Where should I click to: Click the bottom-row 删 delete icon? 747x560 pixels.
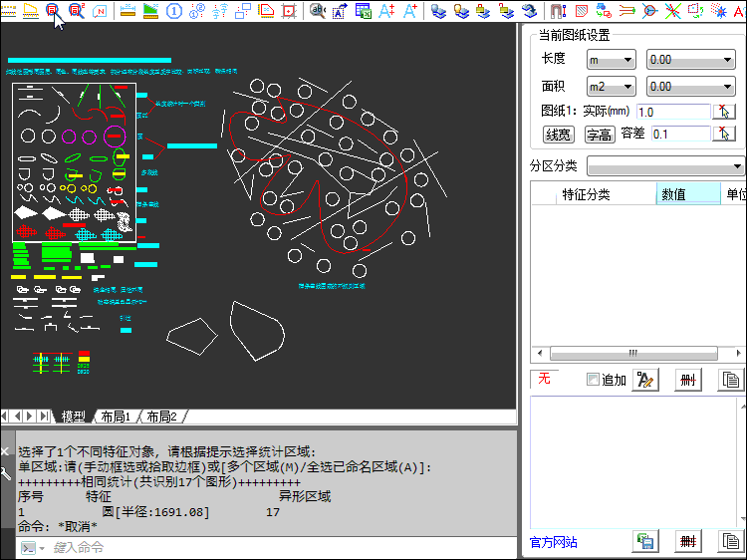point(687,541)
